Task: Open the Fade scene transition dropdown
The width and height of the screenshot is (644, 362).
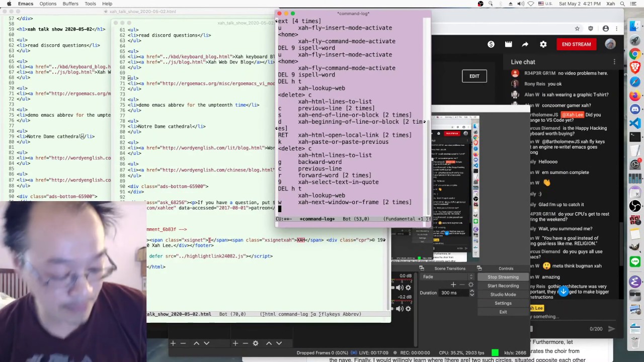Action: click(x=471, y=277)
